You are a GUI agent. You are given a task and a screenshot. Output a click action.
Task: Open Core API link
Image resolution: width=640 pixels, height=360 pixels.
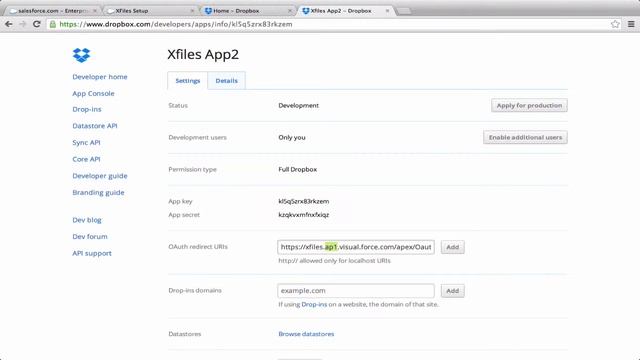[x=86, y=159]
